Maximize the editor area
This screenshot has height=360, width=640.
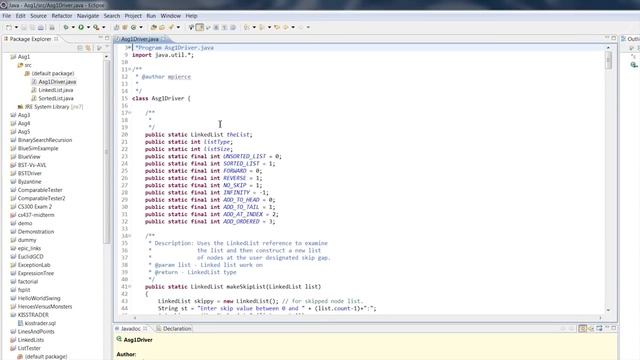(x=613, y=38)
